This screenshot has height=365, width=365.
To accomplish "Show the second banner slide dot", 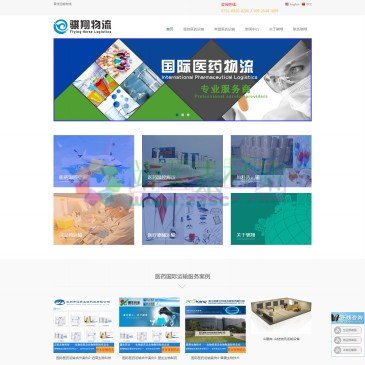I will 183,115.
